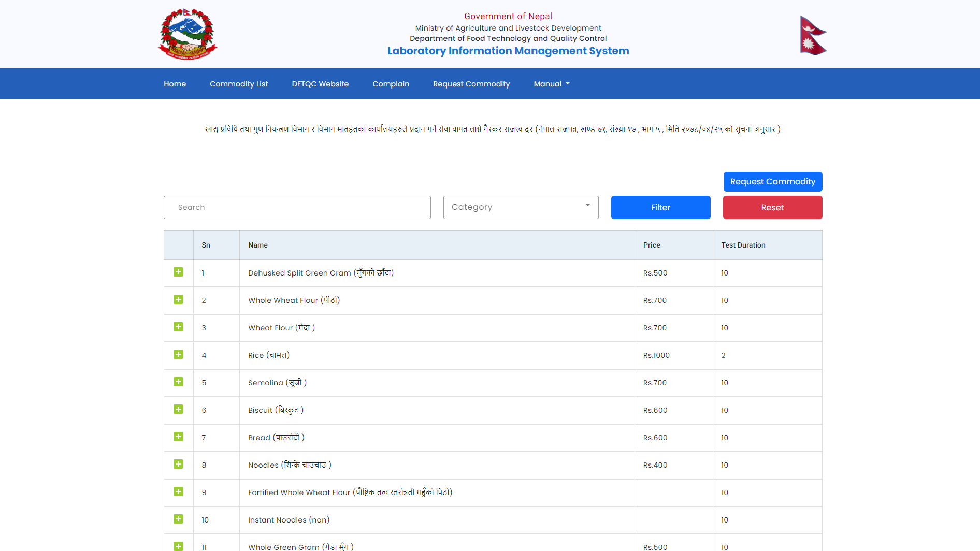Screen dimensions: 980x551
Task: Click plus icon for Instant Noodles
Action: 179,519
